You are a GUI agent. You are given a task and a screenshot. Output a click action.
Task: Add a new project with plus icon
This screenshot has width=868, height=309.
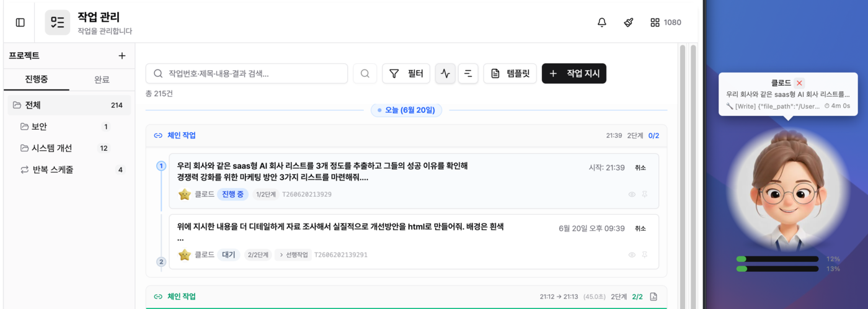point(122,56)
